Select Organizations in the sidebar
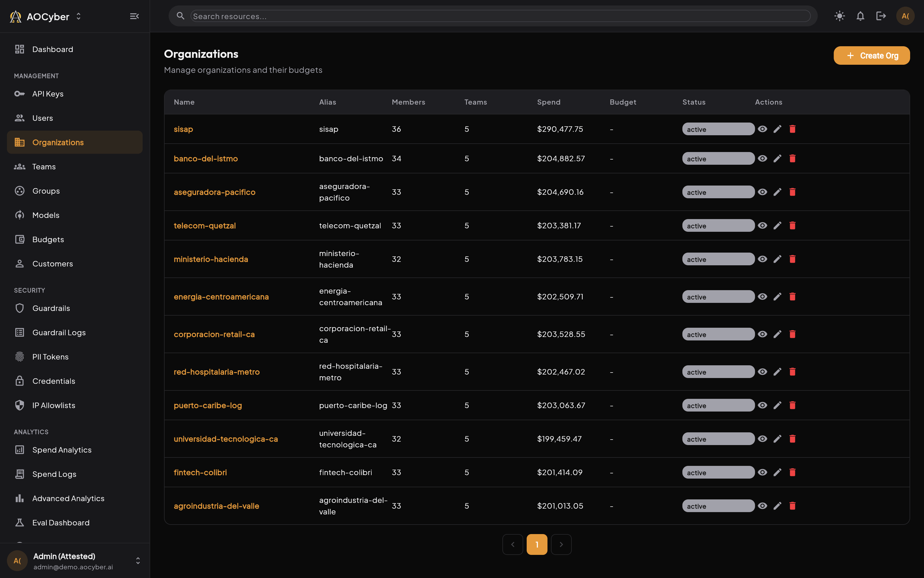Screen dimensions: 924x578 click(x=74, y=142)
